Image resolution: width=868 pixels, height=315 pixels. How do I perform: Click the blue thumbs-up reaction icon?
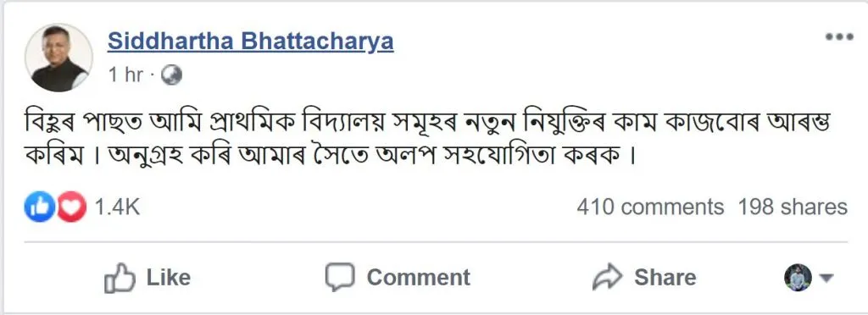(39, 207)
